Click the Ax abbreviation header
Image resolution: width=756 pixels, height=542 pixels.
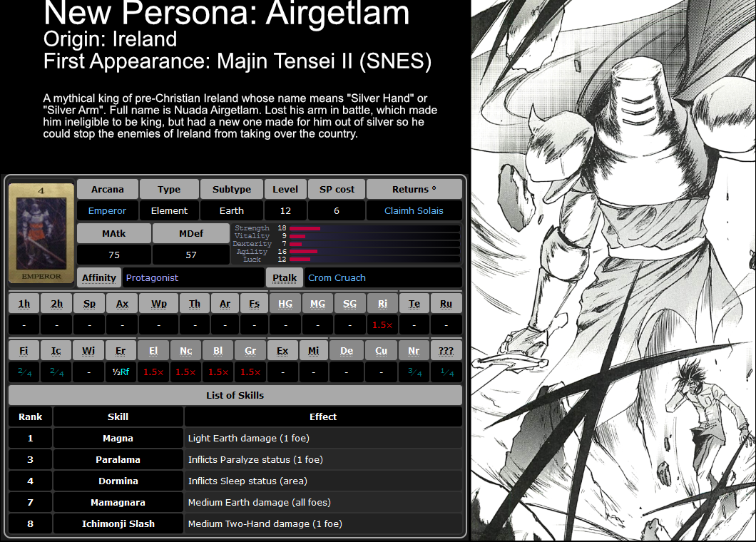point(123,304)
